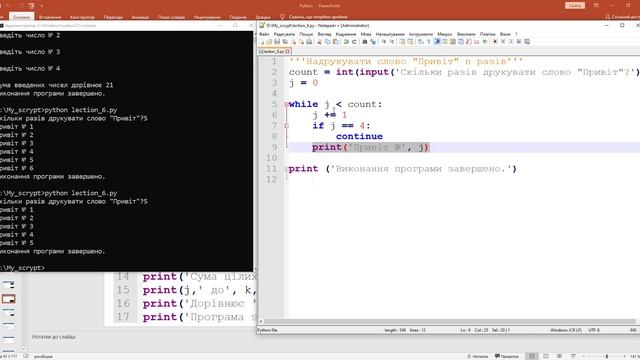The image size is (640, 360).
Task: Click Run Macro Multiple Times icon
Action: [x=519, y=42]
